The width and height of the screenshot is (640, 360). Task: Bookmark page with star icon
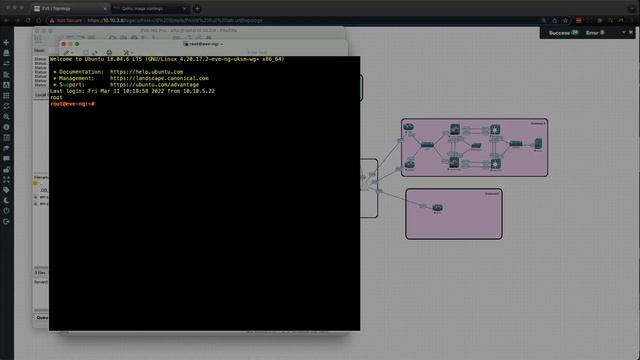click(565, 20)
